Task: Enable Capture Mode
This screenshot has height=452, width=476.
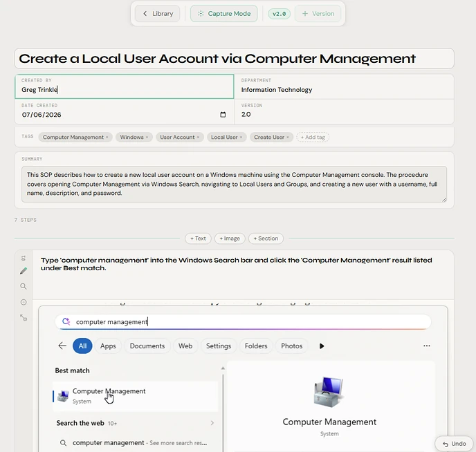Action: pyautogui.click(x=224, y=14)
